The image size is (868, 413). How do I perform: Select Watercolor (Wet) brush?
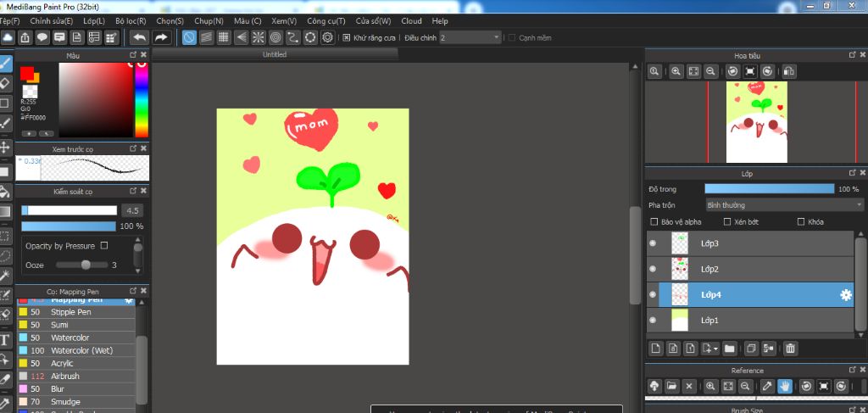click(76, 350)
